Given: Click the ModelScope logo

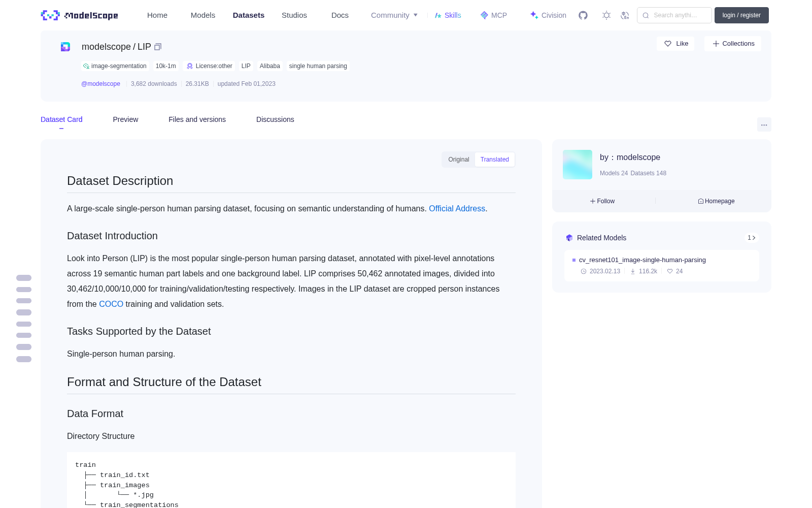Looking at the screenshot, I should tap(80, 15).
